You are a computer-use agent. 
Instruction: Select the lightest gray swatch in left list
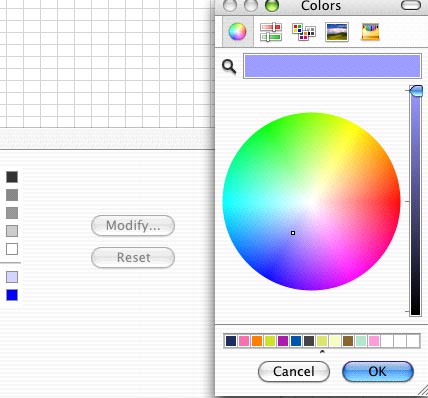point(12,231)
